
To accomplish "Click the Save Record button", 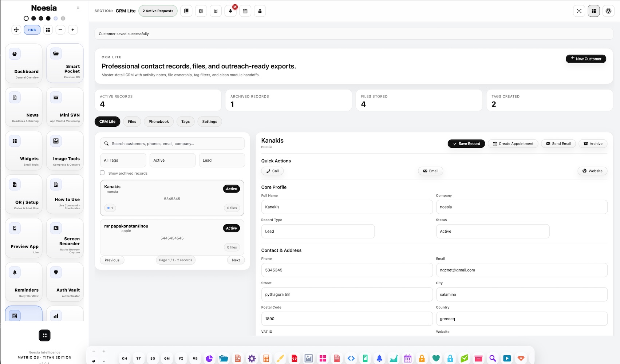I will tap(466, 144).
